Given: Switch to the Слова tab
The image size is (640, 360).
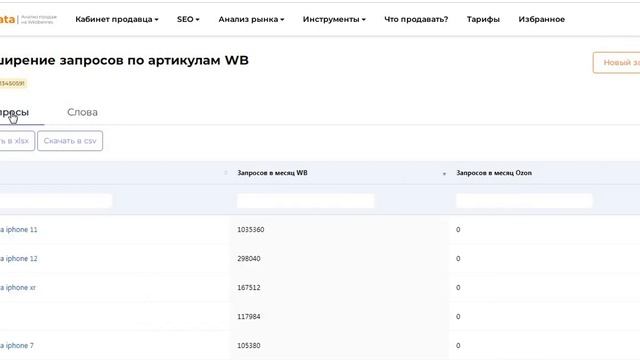Looking at the screenshot, I should (x=82, y=112).
